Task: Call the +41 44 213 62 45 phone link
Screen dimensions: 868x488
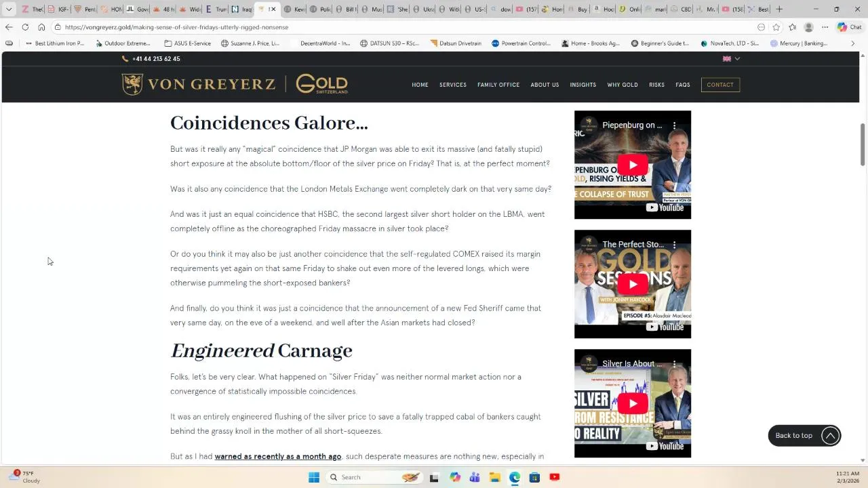Action: click(151, 59)
